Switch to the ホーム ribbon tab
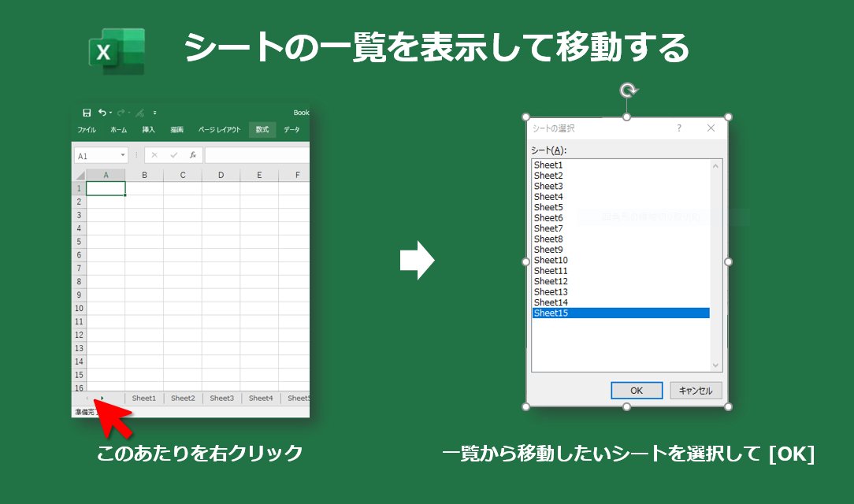This screenshot has width=854, height=504. 118,129
